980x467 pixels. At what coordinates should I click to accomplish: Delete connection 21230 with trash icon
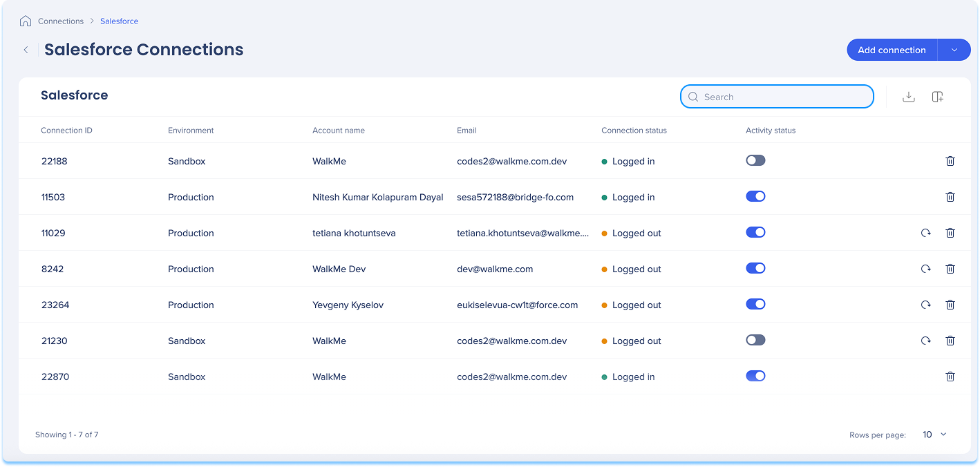950,341
